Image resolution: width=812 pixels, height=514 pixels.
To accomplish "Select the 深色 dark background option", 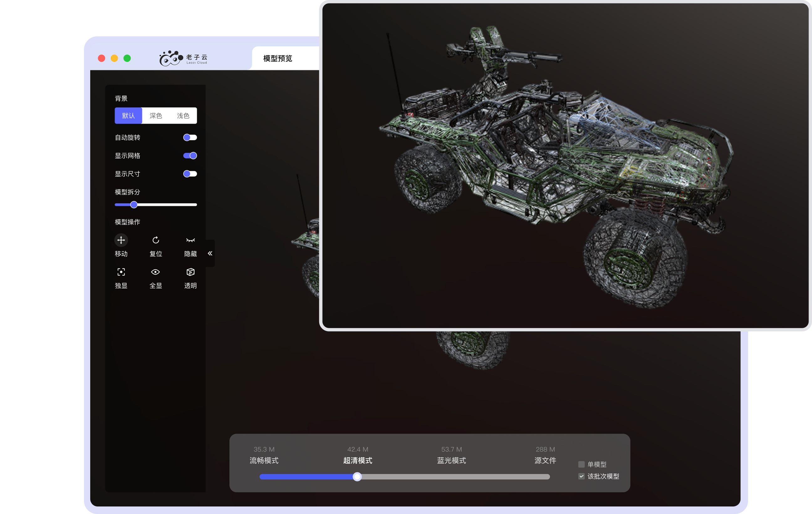I will pos(155,116).
